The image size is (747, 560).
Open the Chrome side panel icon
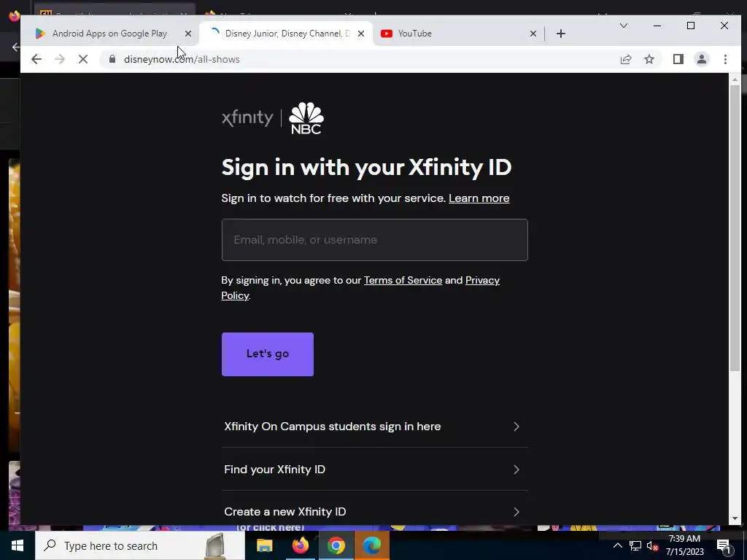(678, 59)
